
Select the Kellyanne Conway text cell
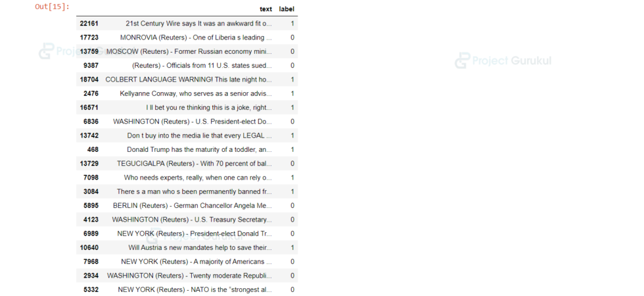[x=196, y=93]
